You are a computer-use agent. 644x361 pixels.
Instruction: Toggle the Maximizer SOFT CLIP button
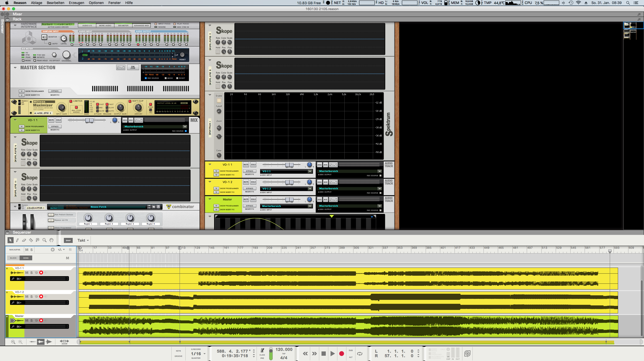click(x=130, y=101)
